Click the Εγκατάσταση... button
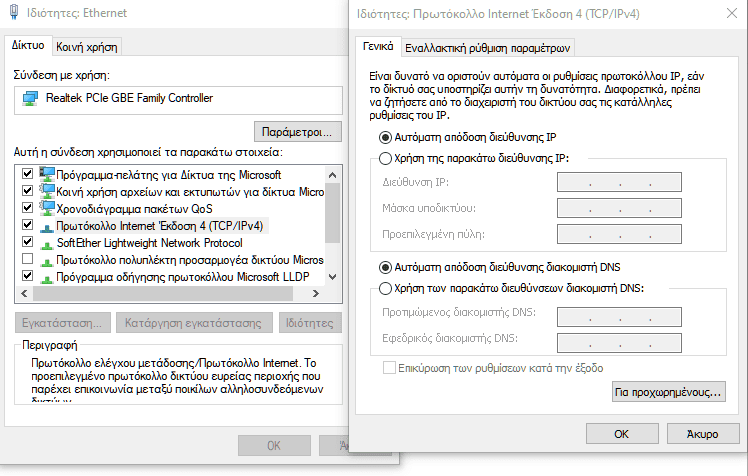 point(62,323)
